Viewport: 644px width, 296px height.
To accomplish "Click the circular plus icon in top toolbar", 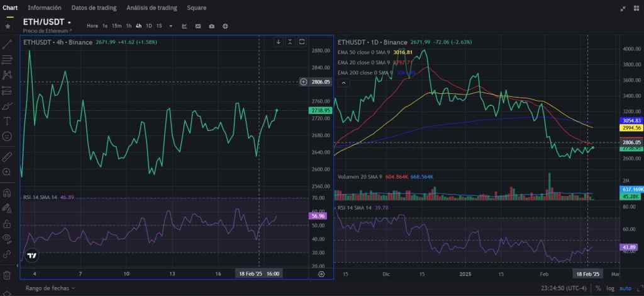I will [226, 26].
